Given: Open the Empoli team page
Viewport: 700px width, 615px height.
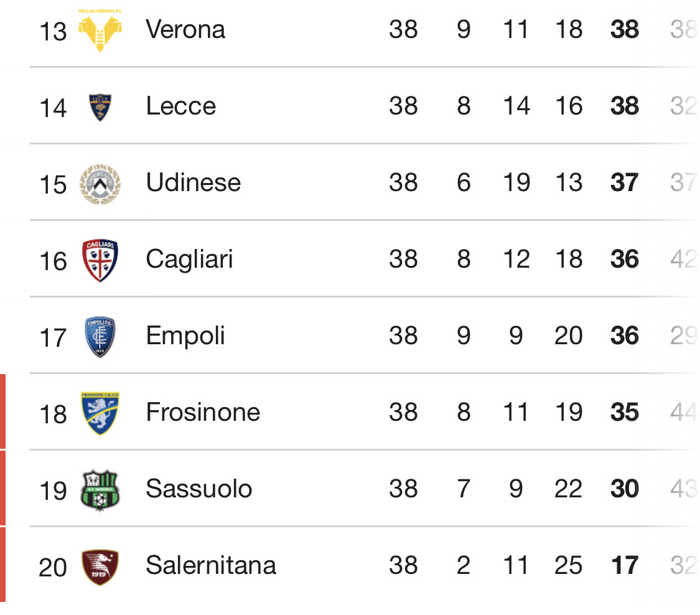Looking at the screenshot, I should point(185,336).
